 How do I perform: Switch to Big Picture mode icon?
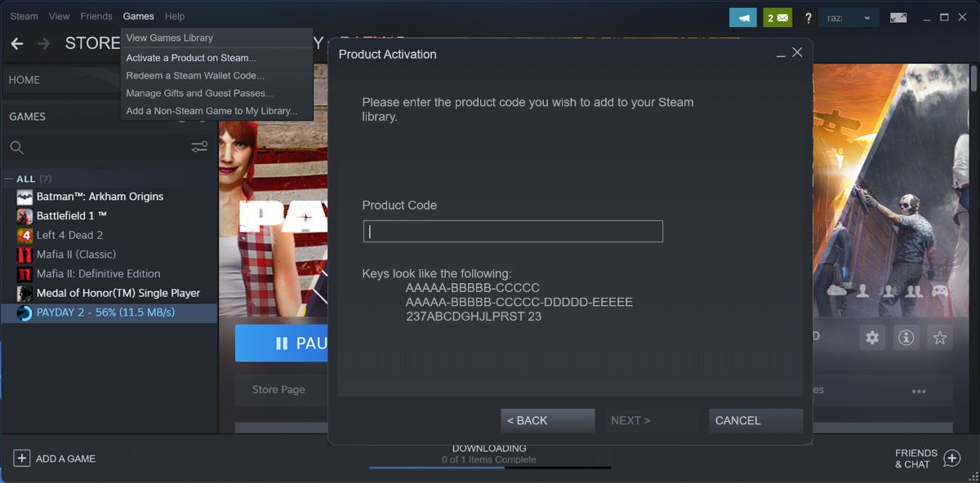click(x=898, y=17)
